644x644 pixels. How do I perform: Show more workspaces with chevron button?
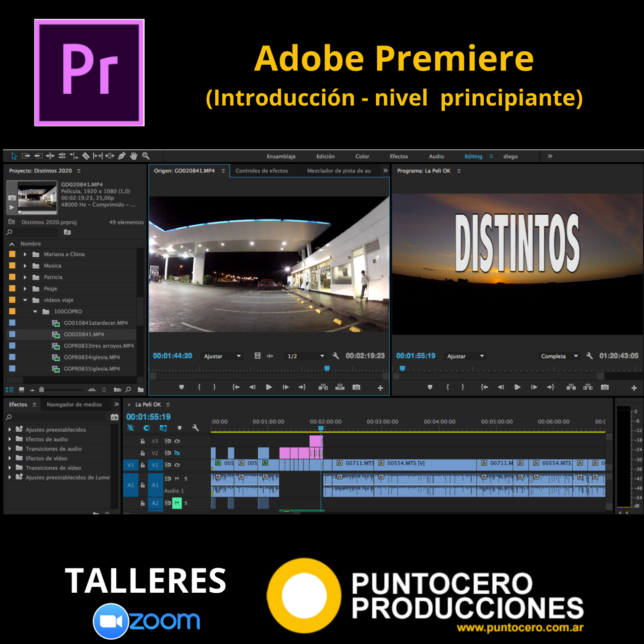tap(550, 156)
